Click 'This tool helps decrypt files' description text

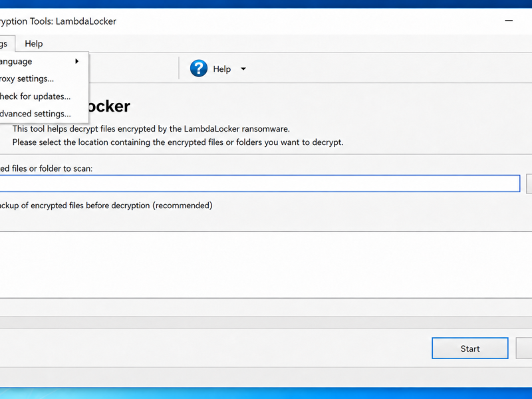click(151, 129)
